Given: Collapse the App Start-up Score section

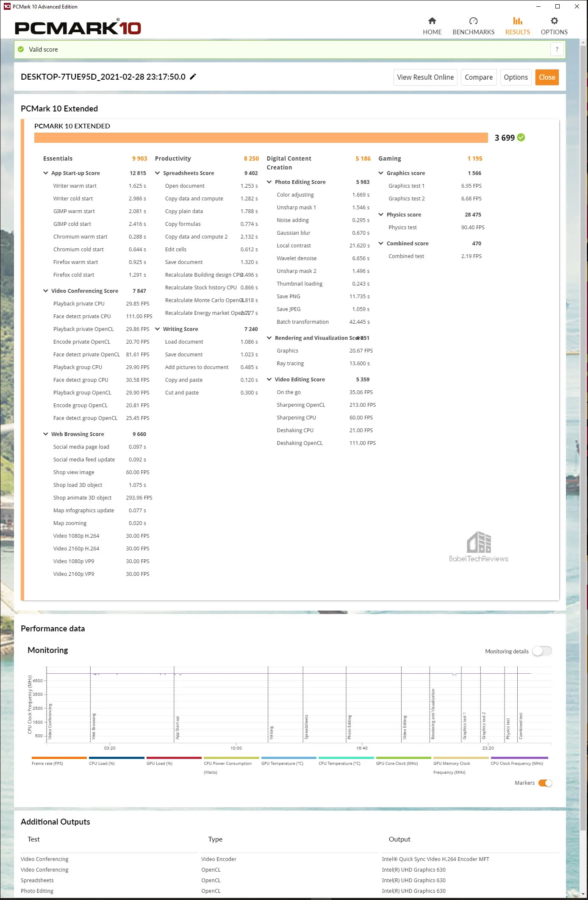Looking at the screenshot, I should click(x=46, y=173).
